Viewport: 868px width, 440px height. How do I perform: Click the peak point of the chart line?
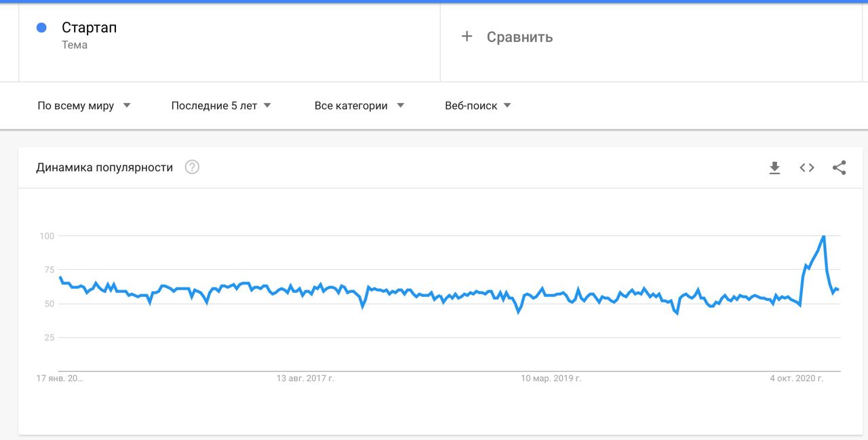pyautogui.click(x=823, y=236)
